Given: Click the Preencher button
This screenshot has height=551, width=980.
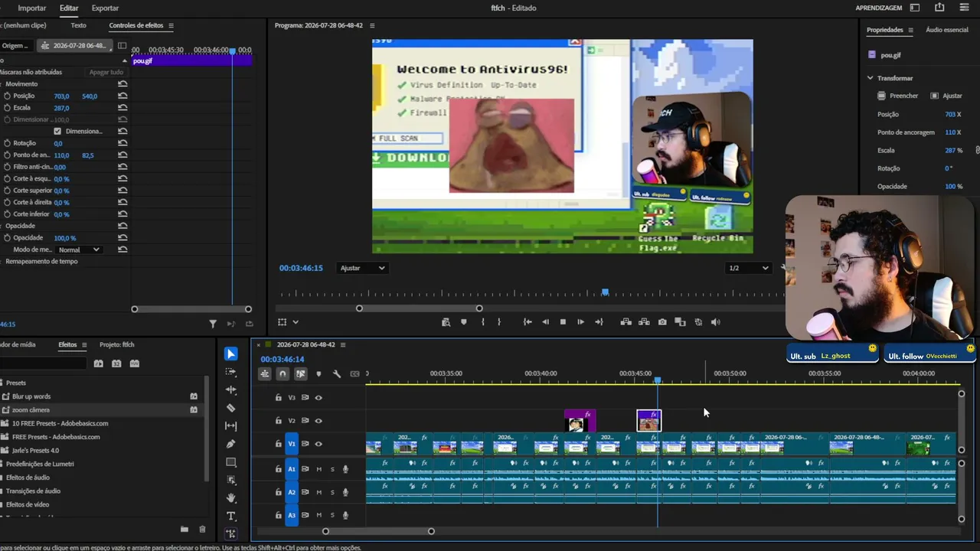Looking at the screenshot, I should coord(897,96).
